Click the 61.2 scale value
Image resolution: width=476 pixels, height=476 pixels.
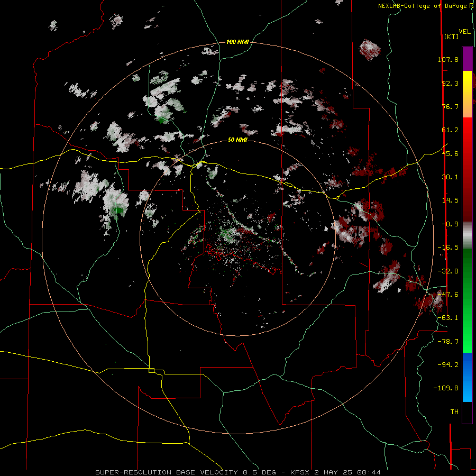[450, 130]
